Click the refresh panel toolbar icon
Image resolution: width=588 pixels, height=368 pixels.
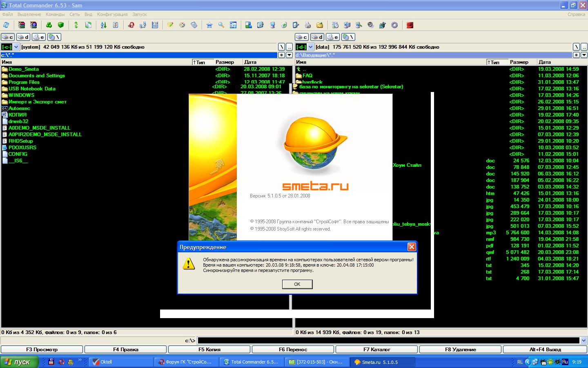(x=6, y=25)
